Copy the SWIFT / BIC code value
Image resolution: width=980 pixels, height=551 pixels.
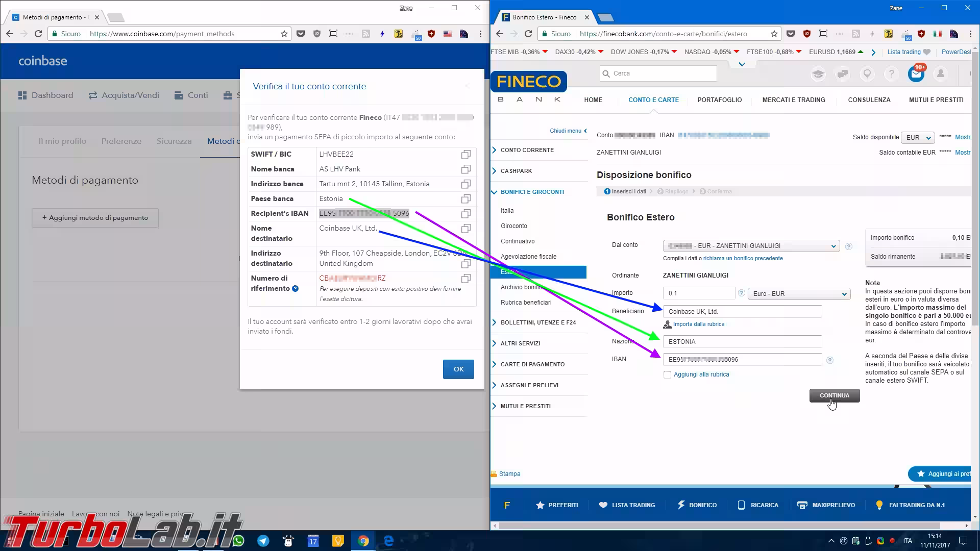pyautogui.click(x=465, y=155)
